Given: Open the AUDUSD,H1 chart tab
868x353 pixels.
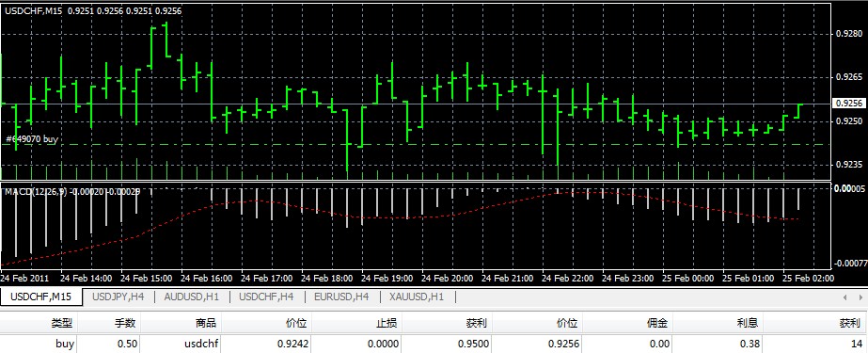Looking at the screenshot, I should click(192, 297).
